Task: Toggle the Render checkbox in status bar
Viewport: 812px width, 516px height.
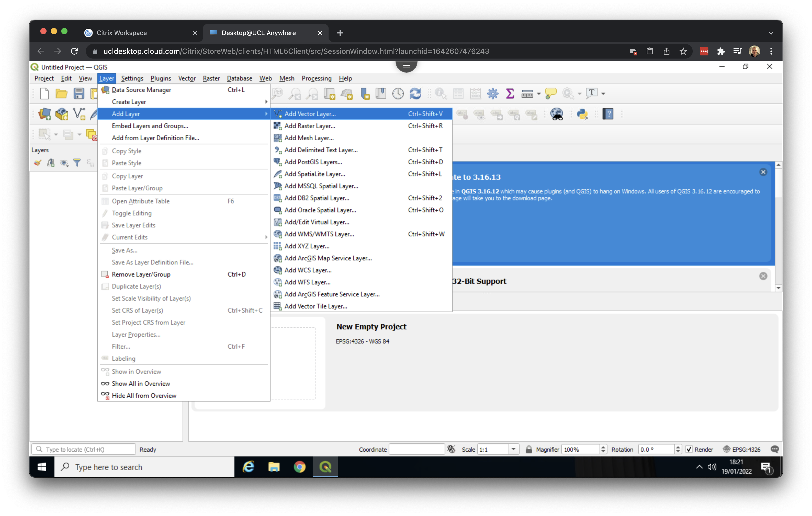Action: [x=689, y=449]
